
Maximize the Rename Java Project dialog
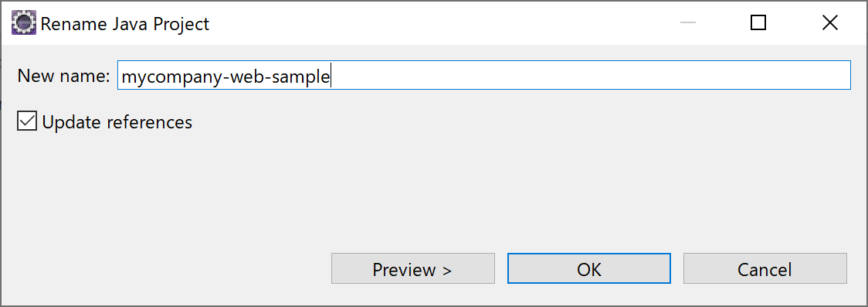(758, 22)
